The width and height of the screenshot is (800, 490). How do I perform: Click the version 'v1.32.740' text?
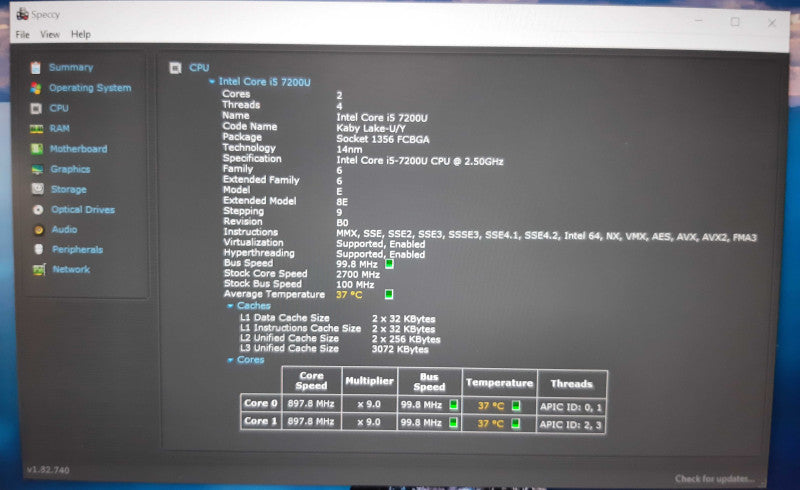(x=48, y=470)
